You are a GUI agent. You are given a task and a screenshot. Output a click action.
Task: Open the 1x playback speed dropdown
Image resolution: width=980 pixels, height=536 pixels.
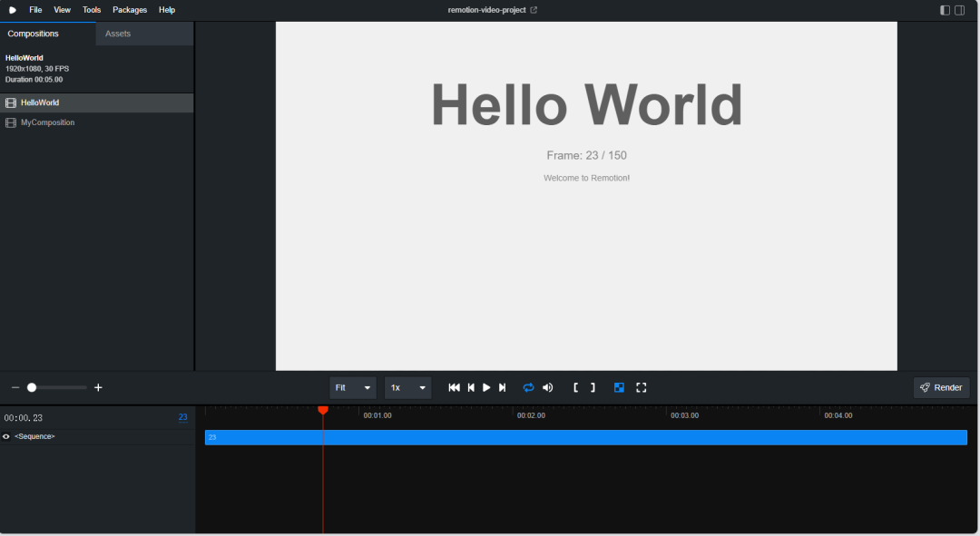(407, 388)
